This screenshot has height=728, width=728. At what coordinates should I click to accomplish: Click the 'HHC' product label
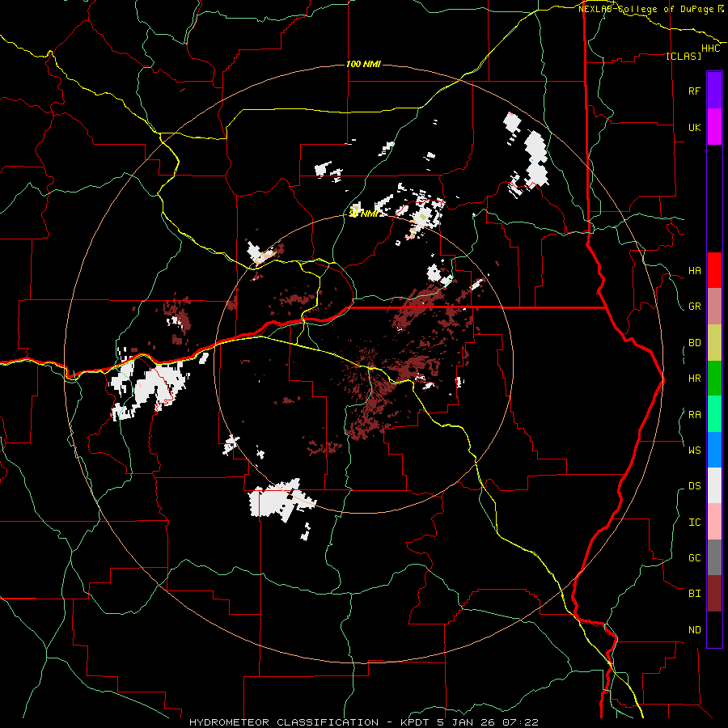[x=711, y=49]
